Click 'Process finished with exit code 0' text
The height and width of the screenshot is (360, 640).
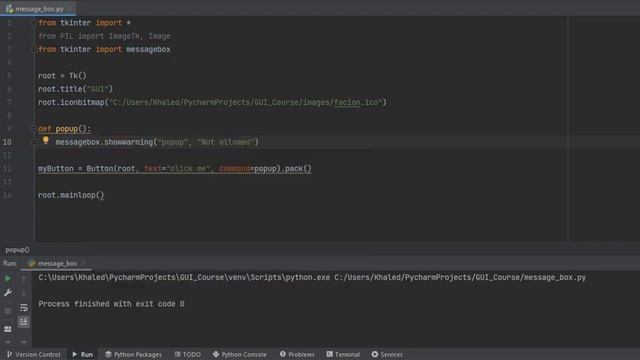111,304
